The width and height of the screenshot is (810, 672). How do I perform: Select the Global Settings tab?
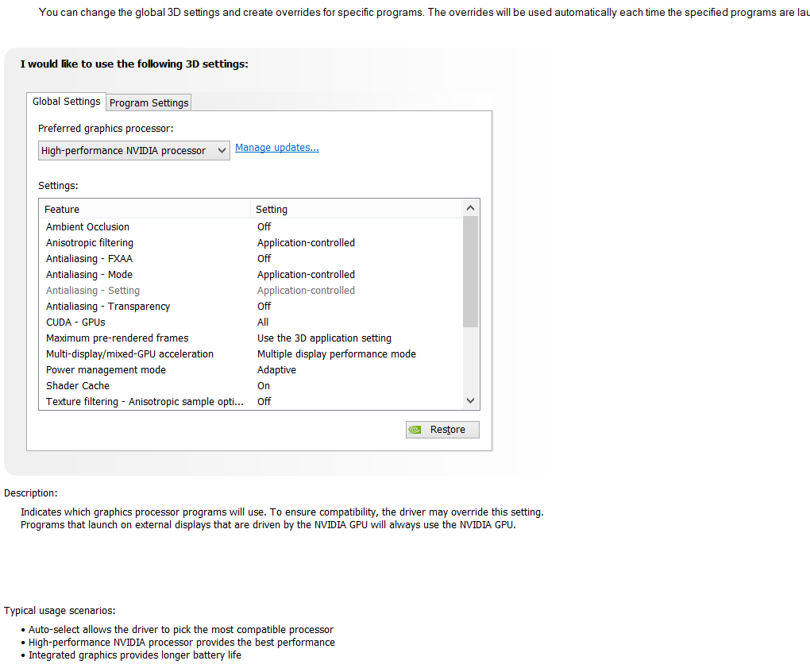(x=67, y=102)
